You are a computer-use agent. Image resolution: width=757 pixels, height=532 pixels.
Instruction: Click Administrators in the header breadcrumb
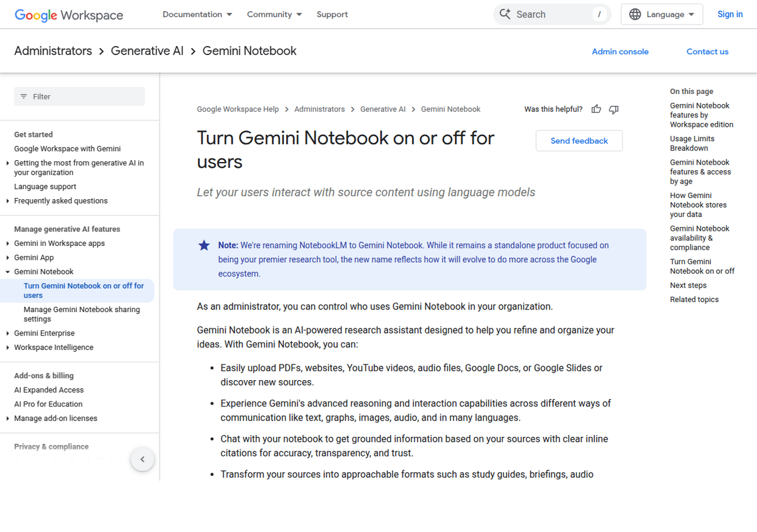pyautogui.click(x=53, y=51)
